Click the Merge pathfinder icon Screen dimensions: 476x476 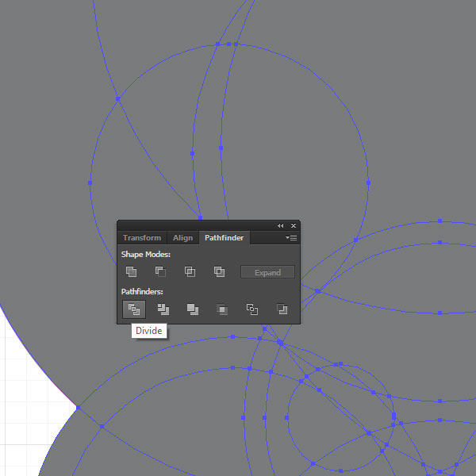coord(193,309)
